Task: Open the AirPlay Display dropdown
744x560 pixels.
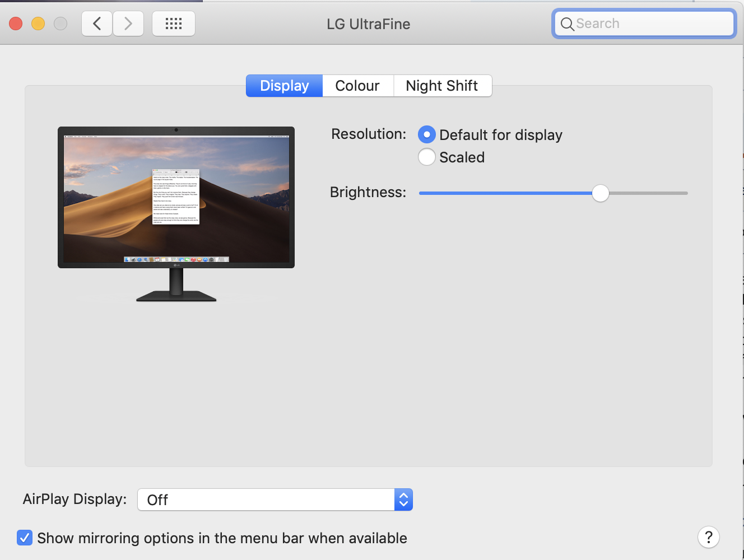Action: pos(275,500)
